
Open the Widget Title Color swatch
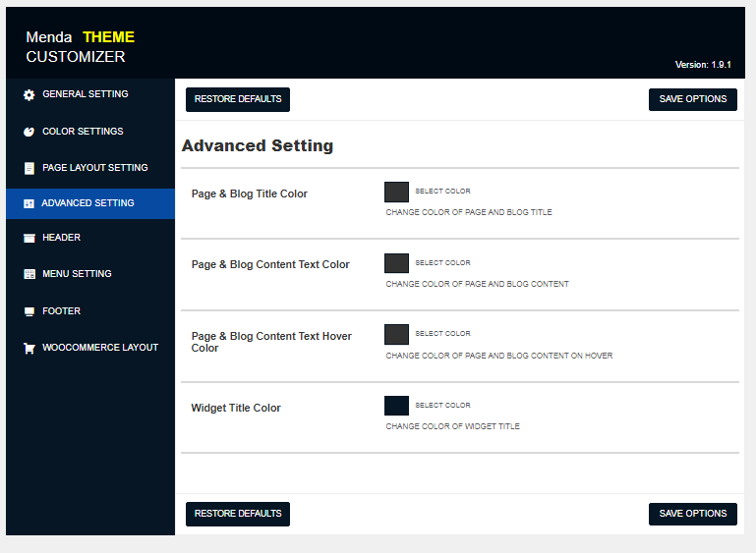396,406
